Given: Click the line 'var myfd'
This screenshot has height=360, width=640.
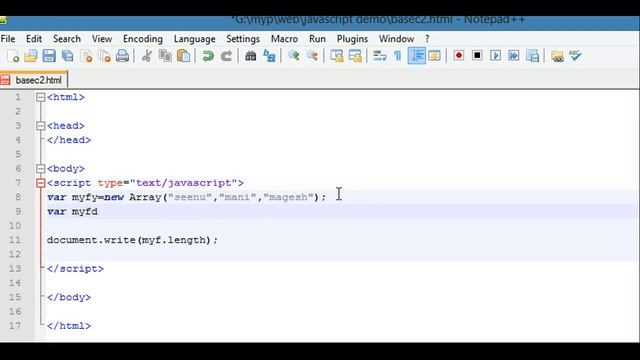Looking at the screenshot, I should coord(73,211).
